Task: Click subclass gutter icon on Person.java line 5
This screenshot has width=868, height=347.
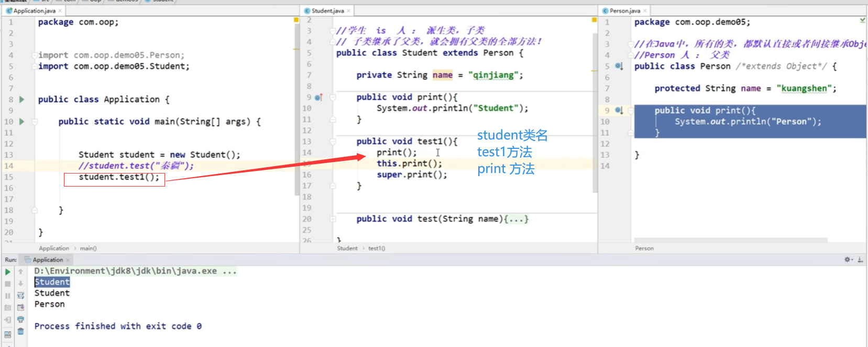Action: tap(619, 66)
